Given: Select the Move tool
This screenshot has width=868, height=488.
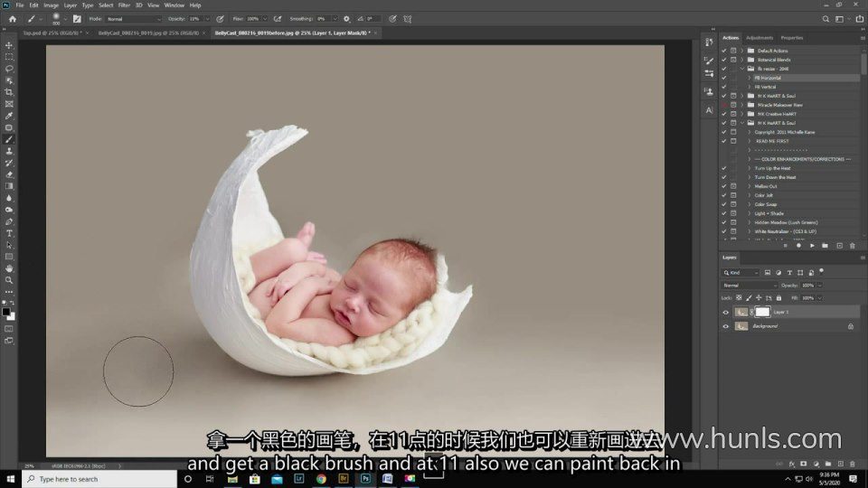Looking at the screenshot, I should [9, 45].
